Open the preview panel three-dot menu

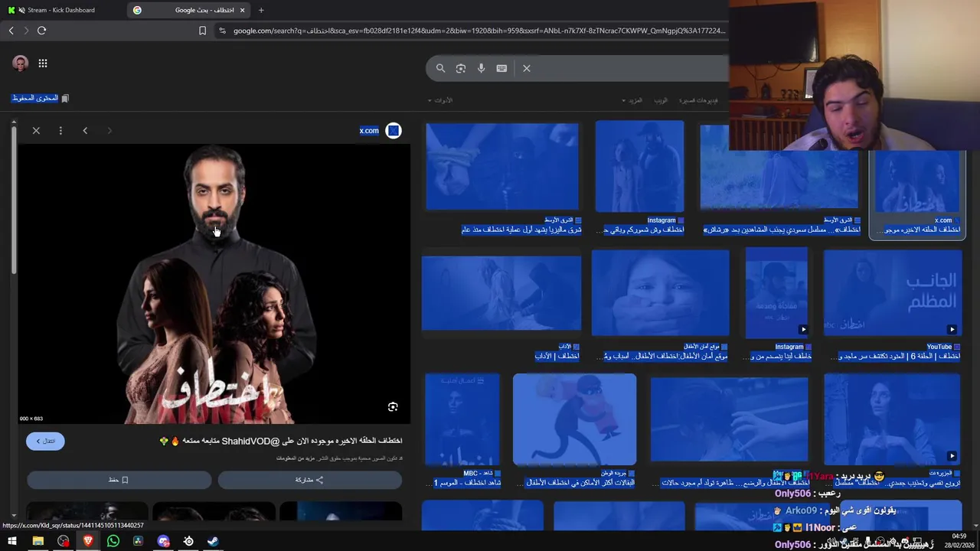(x=60, y=131)
